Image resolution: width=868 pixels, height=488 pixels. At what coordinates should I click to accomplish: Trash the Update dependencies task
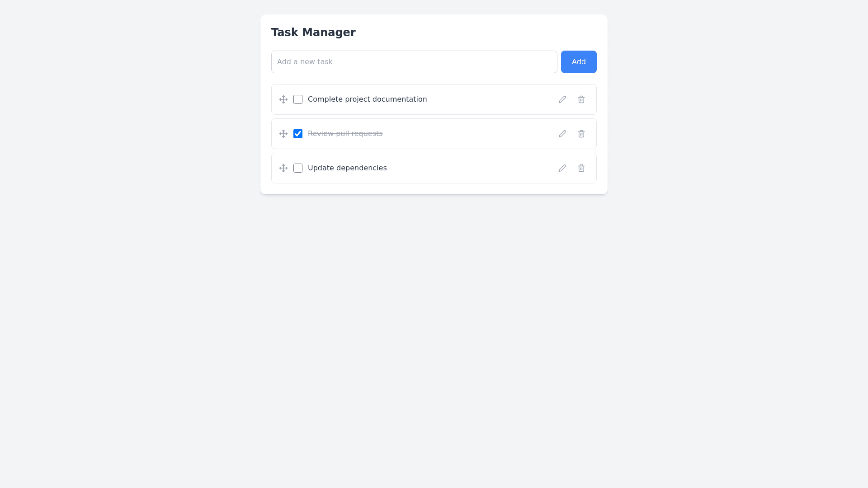pos(581,168)
